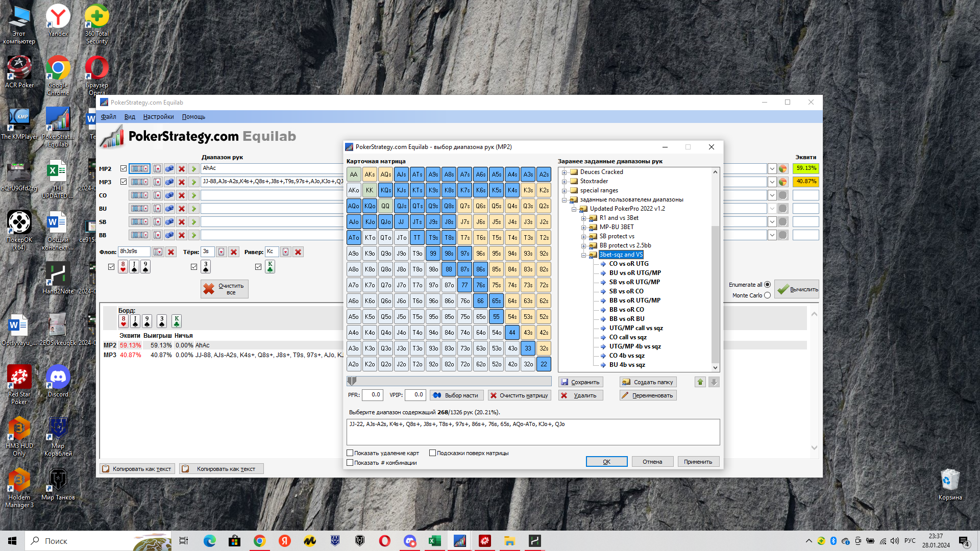Toggle turn card checkbox

[x=194, y=267]
